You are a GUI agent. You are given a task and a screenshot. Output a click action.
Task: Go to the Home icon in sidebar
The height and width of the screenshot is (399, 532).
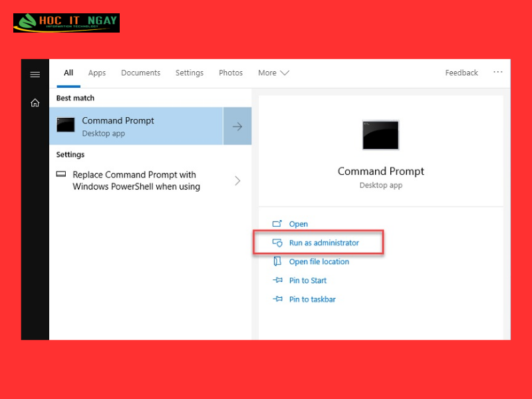[x=35, y=102]
